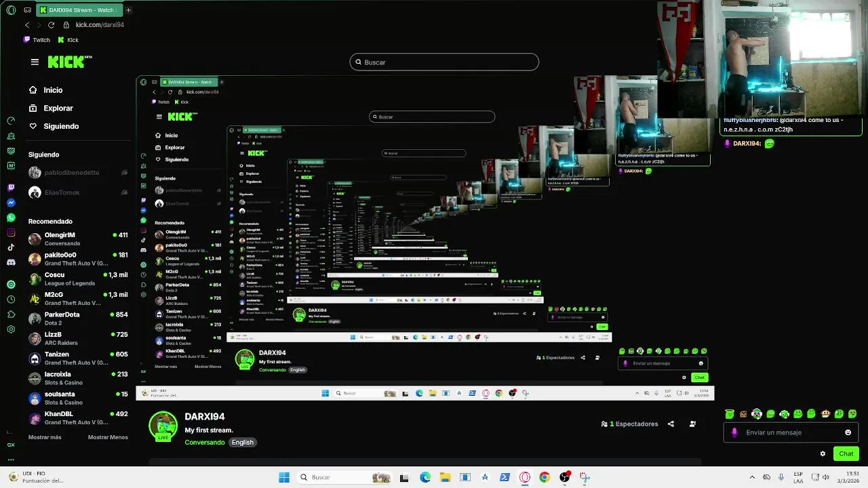Open Siguiendo in Kick sidebar
Image resolution: width=868 pixels, height=488 pixels.
61,126
